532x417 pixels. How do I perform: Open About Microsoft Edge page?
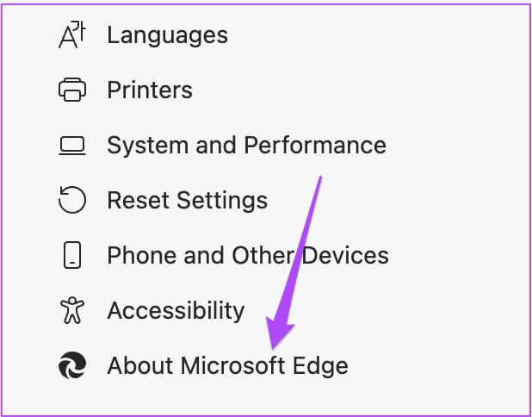(227, 365)
